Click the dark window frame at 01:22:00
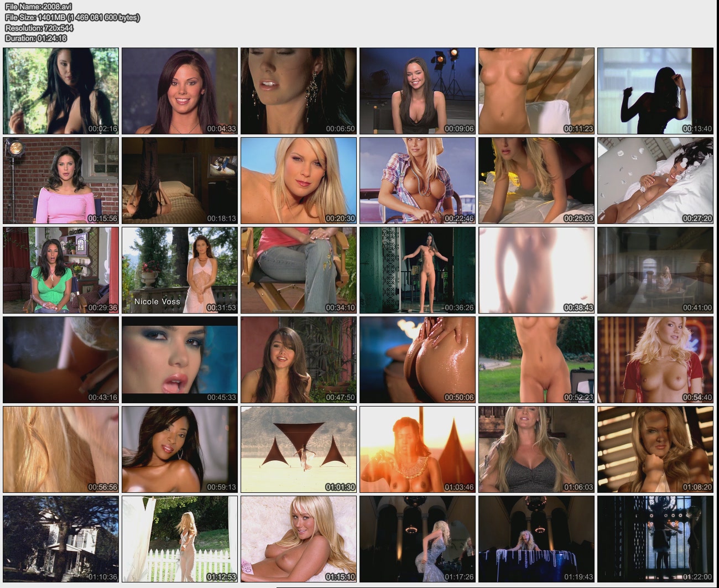The width and height of the screenshot is (719, 588). 655,539
